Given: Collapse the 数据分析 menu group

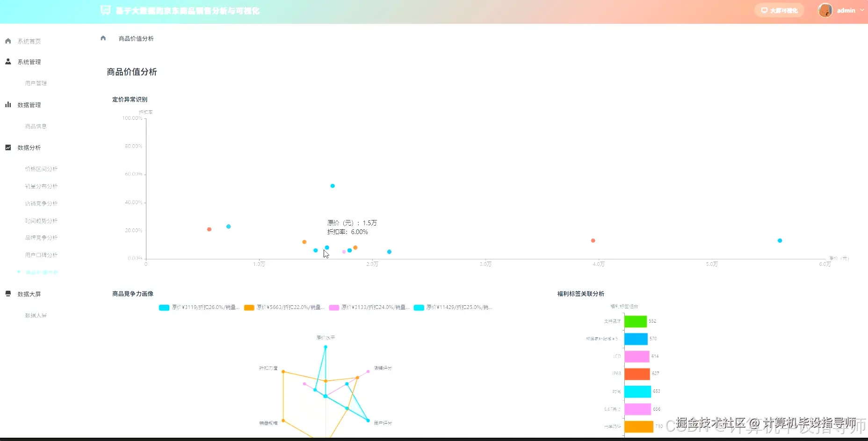Looking at the screenshot, I should 29,147.
